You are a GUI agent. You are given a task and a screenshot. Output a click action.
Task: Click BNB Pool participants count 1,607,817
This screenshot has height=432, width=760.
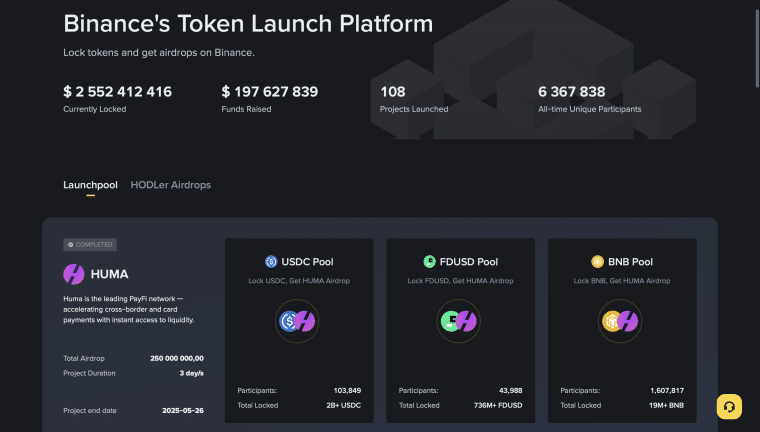click(x=667, y=391)
